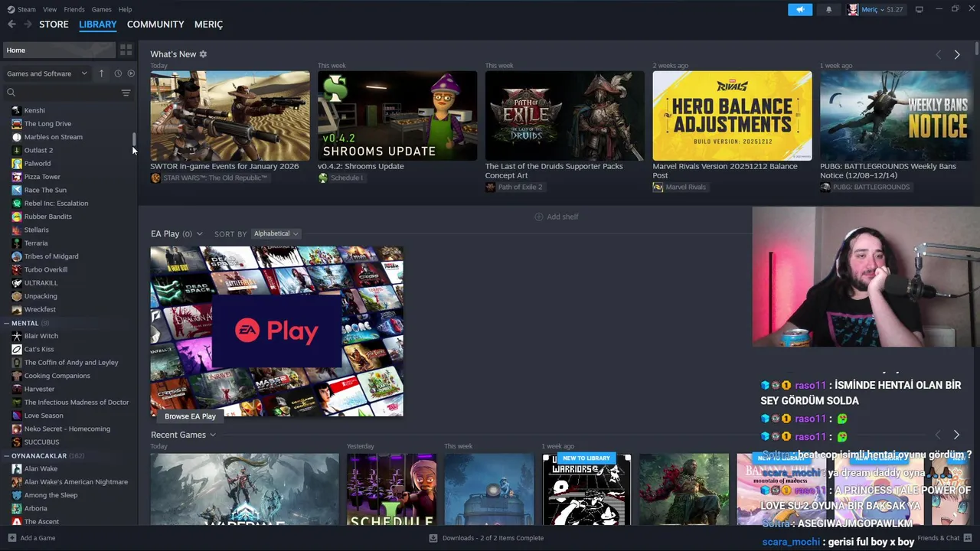This screenshot has width=980, height=551.
Task: Switch to the COMMUNITY tab
Action: click(155, 24)
